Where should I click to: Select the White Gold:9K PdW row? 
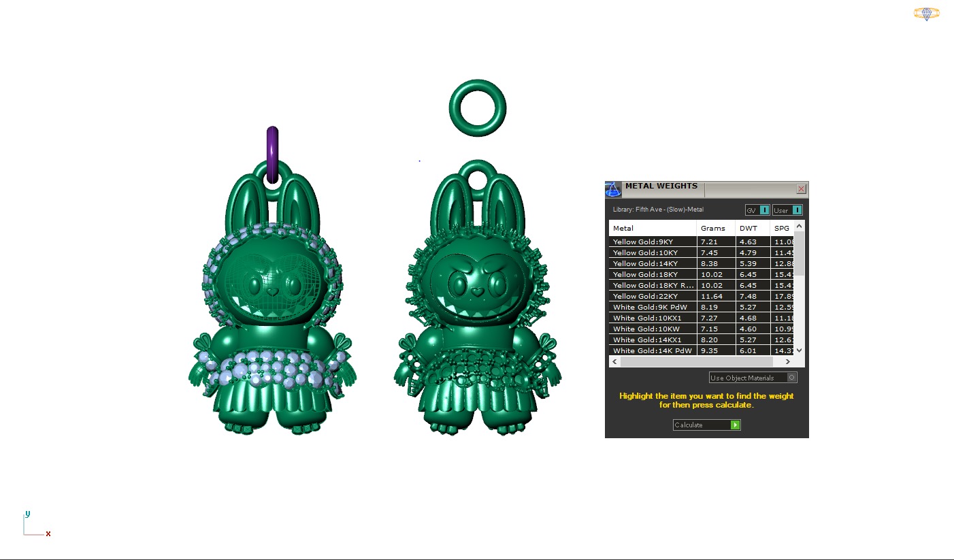pos(702,307)
